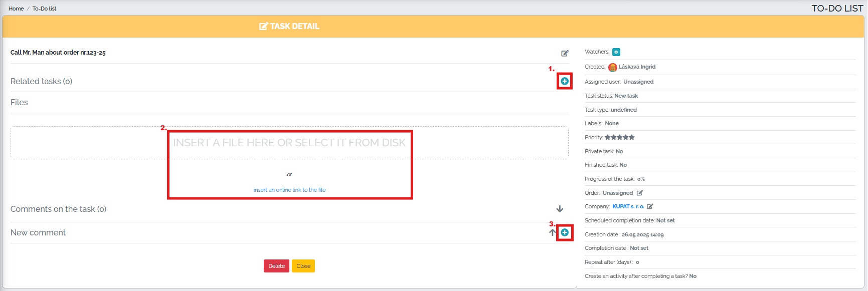This screenshot has height=291, width=868.
Task: Open the KUPAT s. r. o. company link
Action: (628, 206)
